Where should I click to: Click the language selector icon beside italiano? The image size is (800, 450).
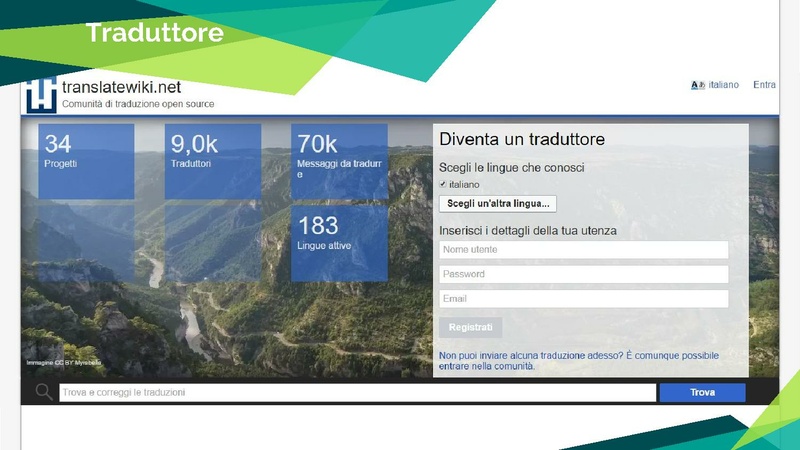click(x=698, y=85)
